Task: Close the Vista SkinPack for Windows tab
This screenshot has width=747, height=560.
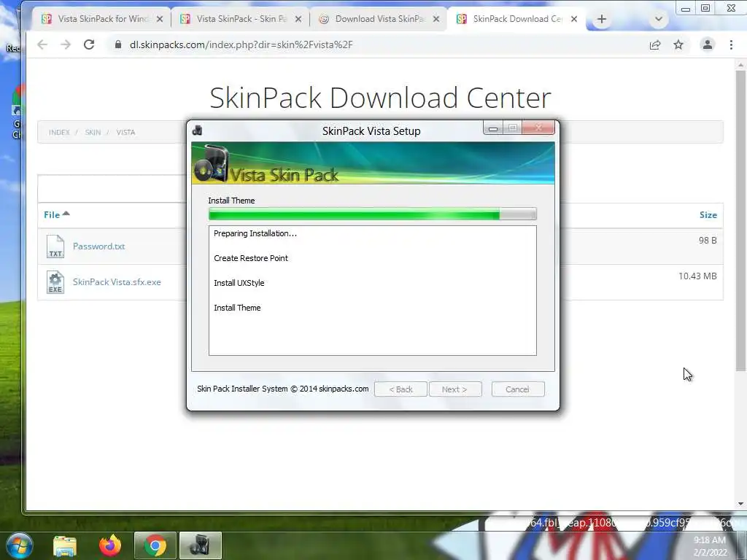Action: (160, 19)
